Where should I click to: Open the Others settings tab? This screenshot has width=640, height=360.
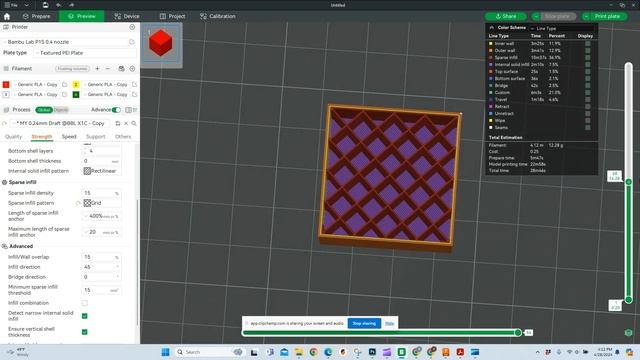point(123,137)
